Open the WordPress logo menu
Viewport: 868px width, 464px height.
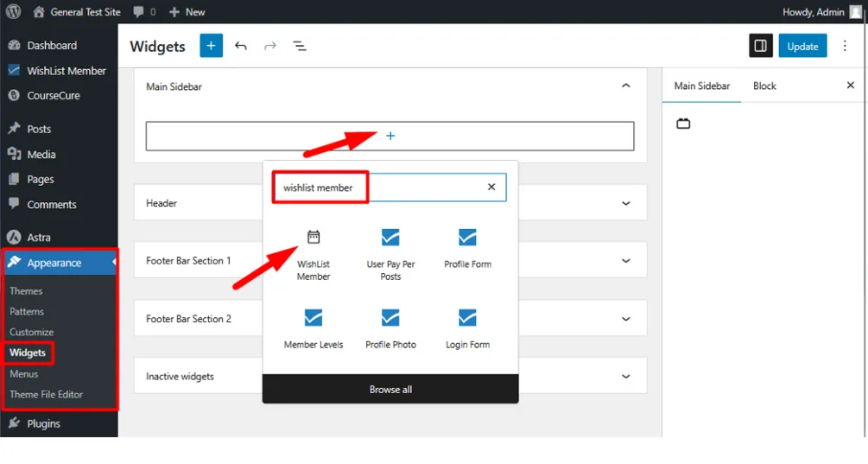click(x=13, y=11)
